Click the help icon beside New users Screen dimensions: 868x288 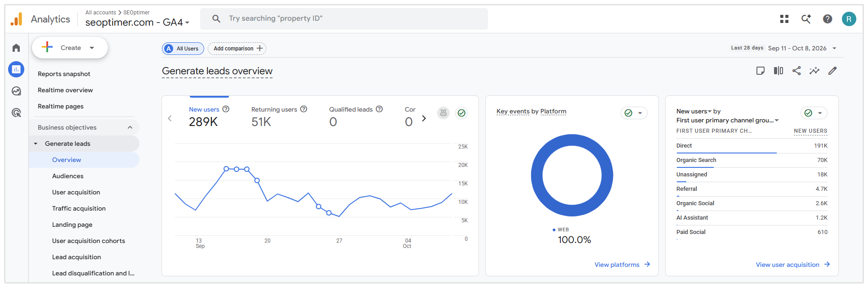coord(226,109)
